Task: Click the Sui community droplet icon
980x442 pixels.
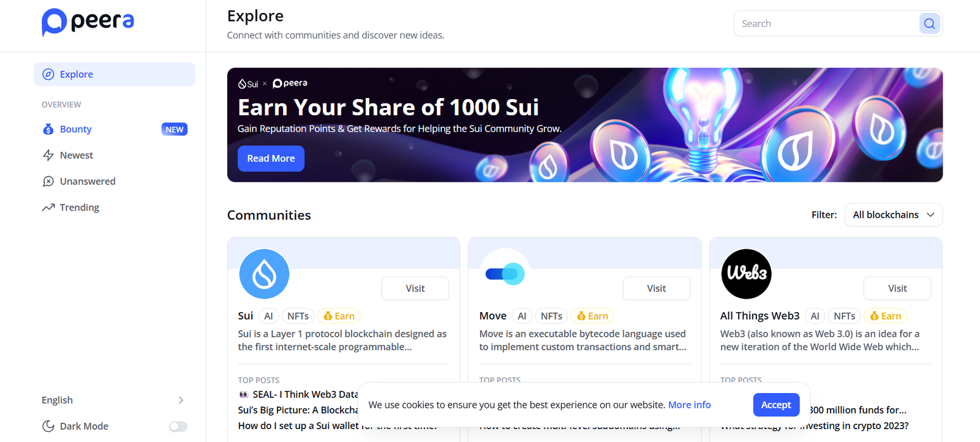Action: coord(264,274)
